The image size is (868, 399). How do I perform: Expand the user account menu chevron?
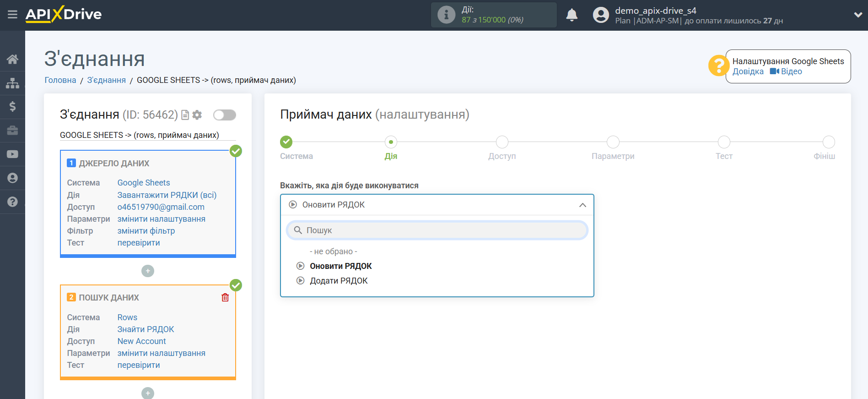[x=858, y=15]
